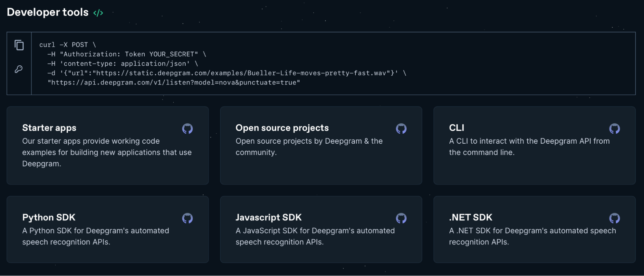Open the Starter apps GitHub icon
This screenshot has width=644, height=276.
click(x=187, y=128)
